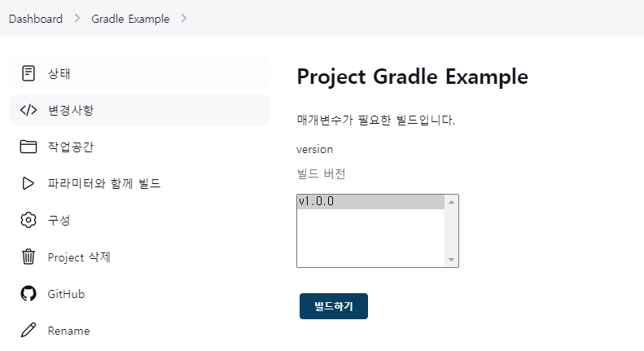644x351 pixels.
Task: Click the trash can delete icon
Action: (28, 257)
